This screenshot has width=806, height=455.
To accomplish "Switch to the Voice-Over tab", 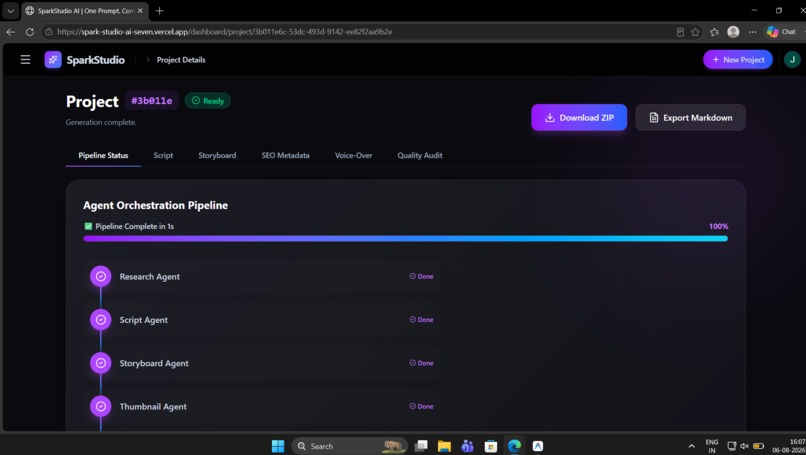I will pos(353,155).
